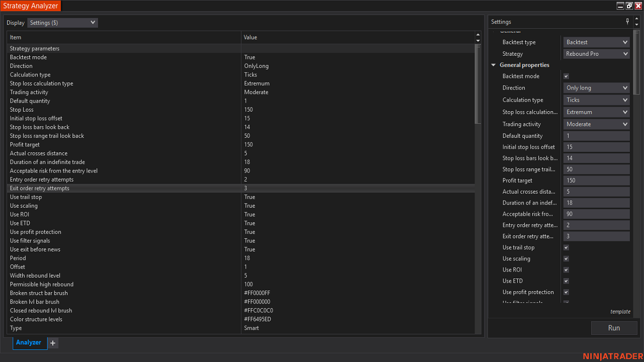Viewport: 644px width, 362px height.
Task: Select the Period row in table
Action: [241, 258]
